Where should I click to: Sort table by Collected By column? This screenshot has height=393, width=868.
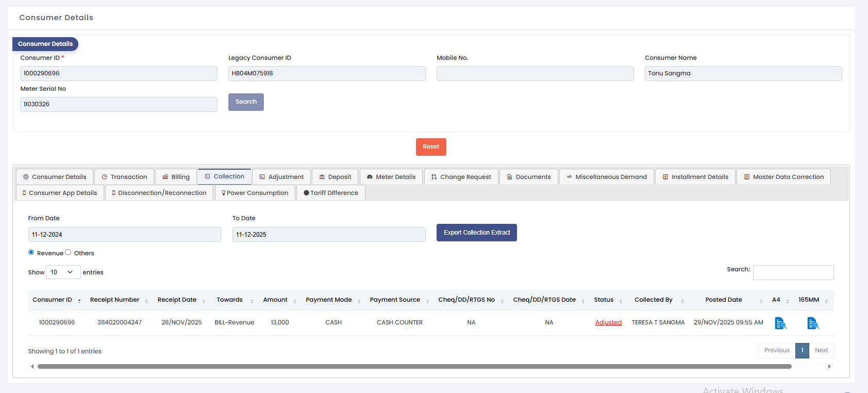(658, 300)
